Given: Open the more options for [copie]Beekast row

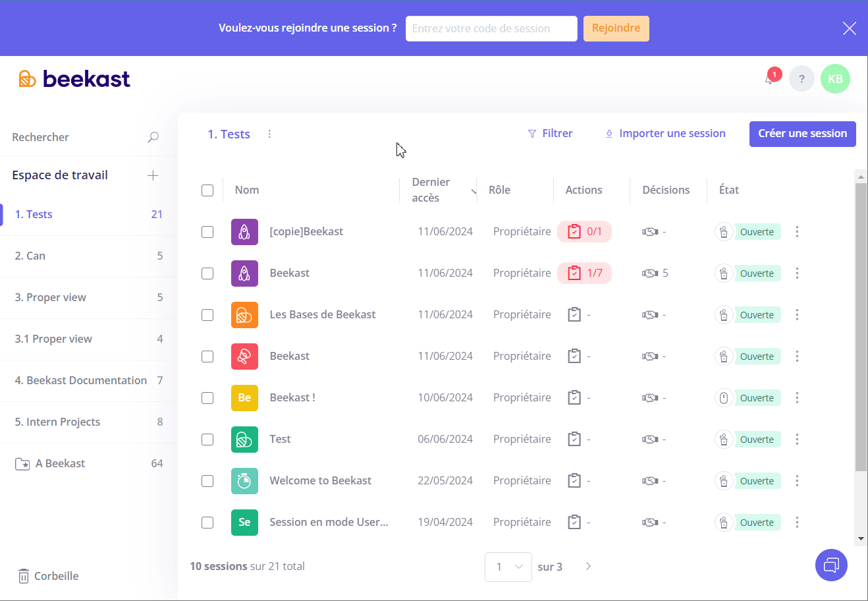Looking at the screenshot, I should 797,232.
